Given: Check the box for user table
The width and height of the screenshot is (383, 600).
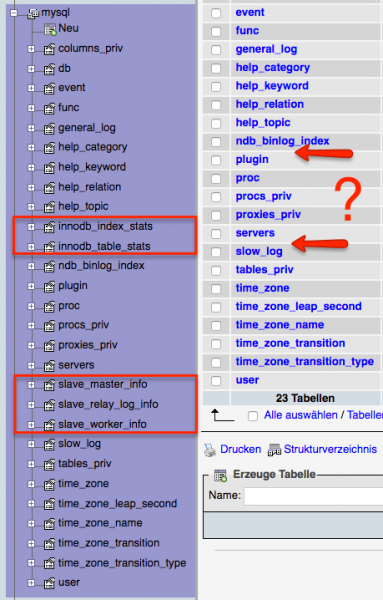Looking at the screenshot, I should point(216,380).
